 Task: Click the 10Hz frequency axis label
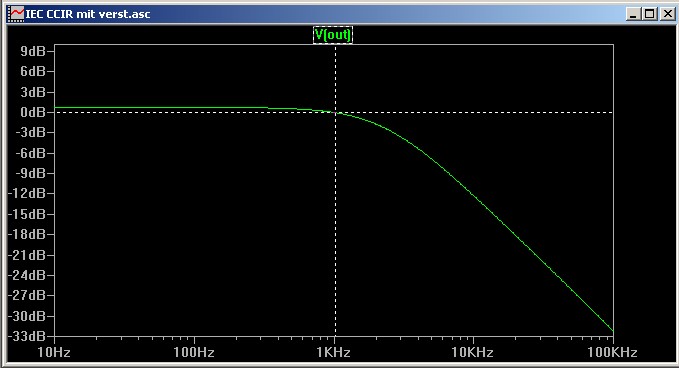click(x=54, y=352)
